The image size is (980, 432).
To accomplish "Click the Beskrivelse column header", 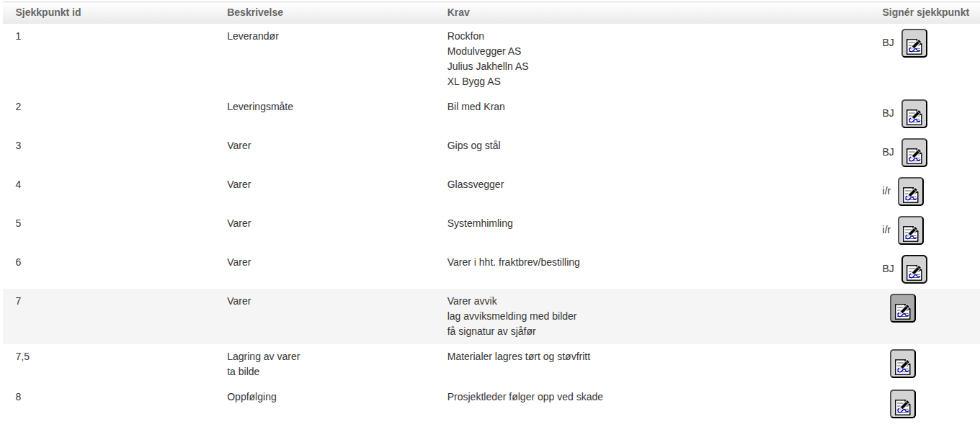I will click(x=255, y=13).
